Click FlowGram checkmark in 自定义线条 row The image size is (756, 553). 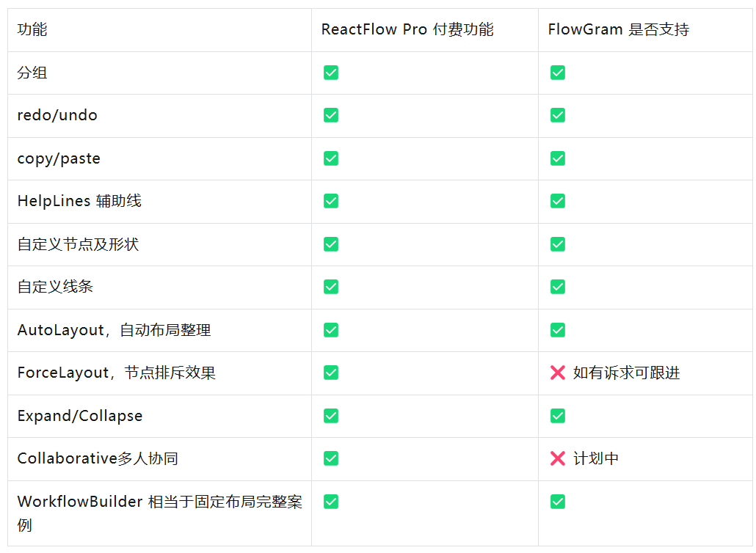click(558, 287)
